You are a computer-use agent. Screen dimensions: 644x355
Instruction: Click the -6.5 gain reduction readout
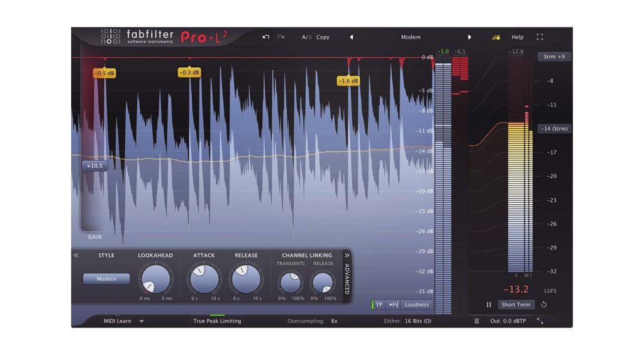point(460,52)
